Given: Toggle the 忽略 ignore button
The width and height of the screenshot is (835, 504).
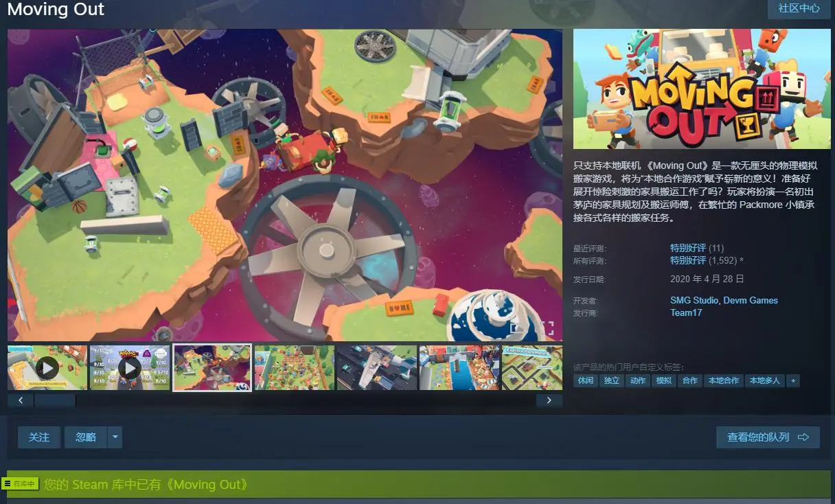Looking at the screenshot, I should pos(86,437).
